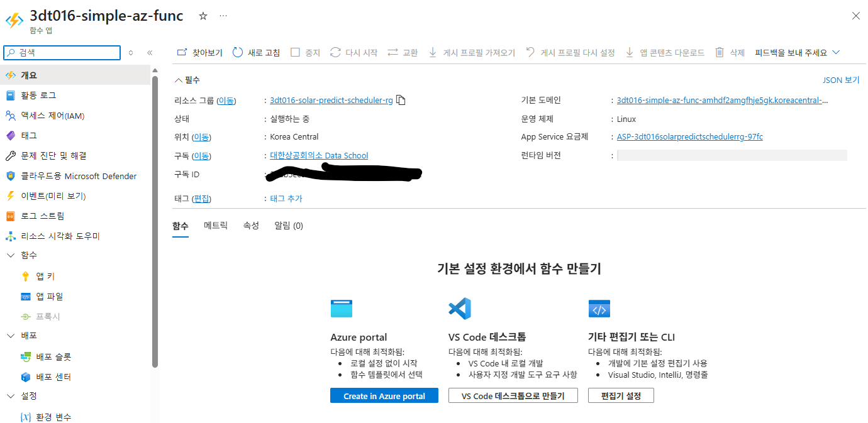This screenshot has width=868, height=423.
Task: Click 이동 link next to 위치
Action: click(x=201, y=137)
